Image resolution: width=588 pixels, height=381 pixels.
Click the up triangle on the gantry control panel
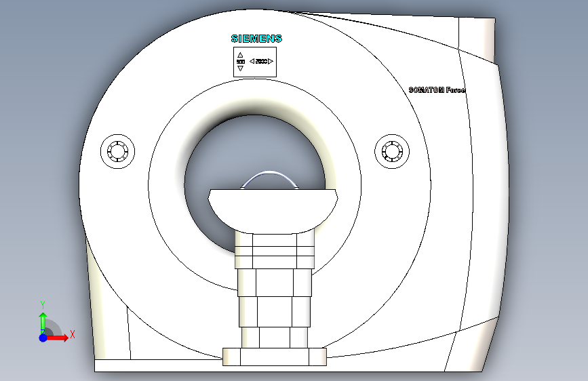pos(240,55)
